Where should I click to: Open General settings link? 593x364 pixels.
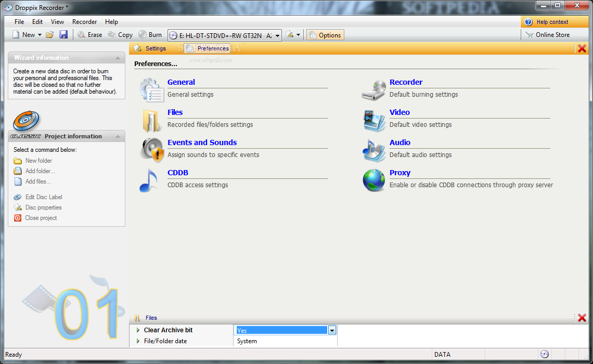pyautogui.click(x=181, y=82)
